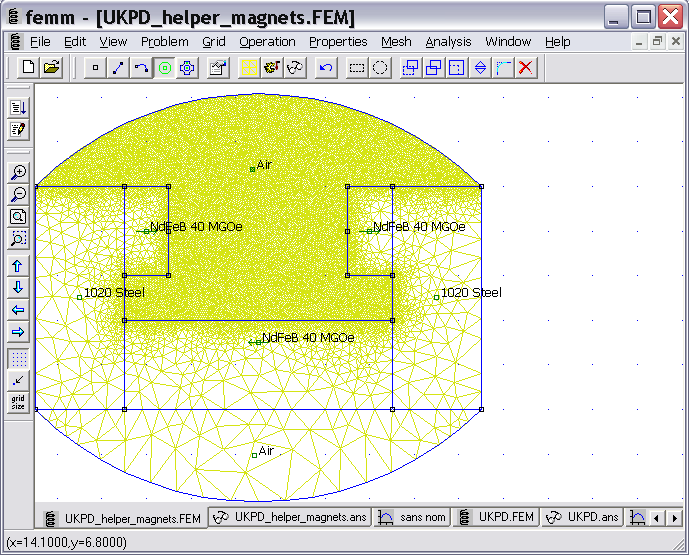Select the operate on nodes tool
The height and width of the screenshot is (555, 689).
point(95,68)
